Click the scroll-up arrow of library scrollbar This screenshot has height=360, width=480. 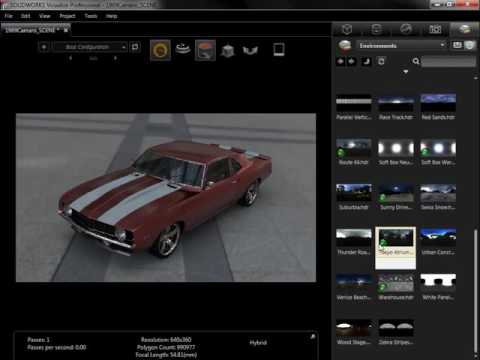[476, 78]
